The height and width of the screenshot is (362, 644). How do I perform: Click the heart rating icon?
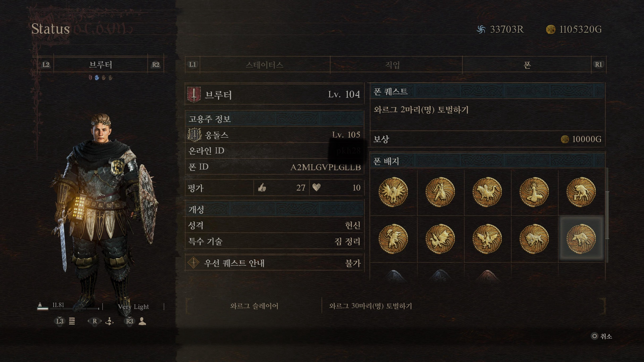point(316,188)
